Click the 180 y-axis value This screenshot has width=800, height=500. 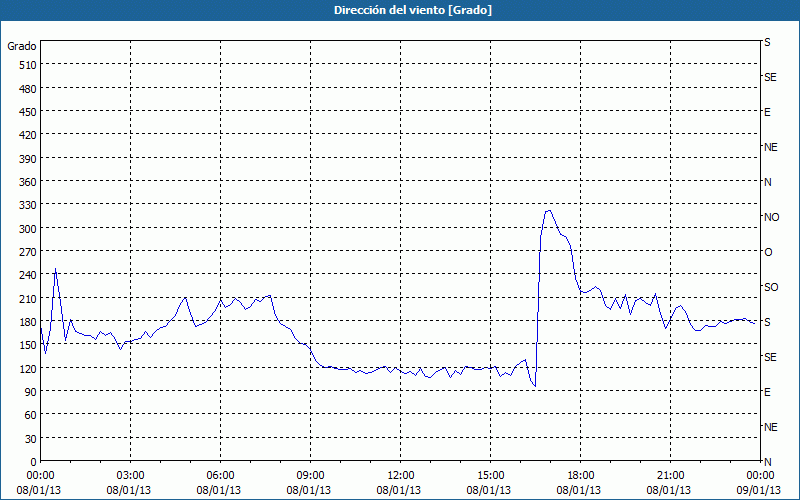pyautogui.click(x=28, y=322)
